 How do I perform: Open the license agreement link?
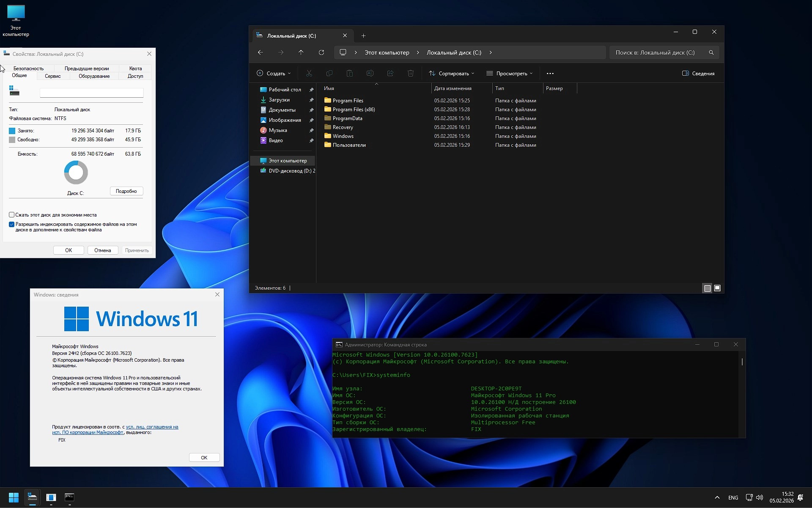(x=152, y=427)
